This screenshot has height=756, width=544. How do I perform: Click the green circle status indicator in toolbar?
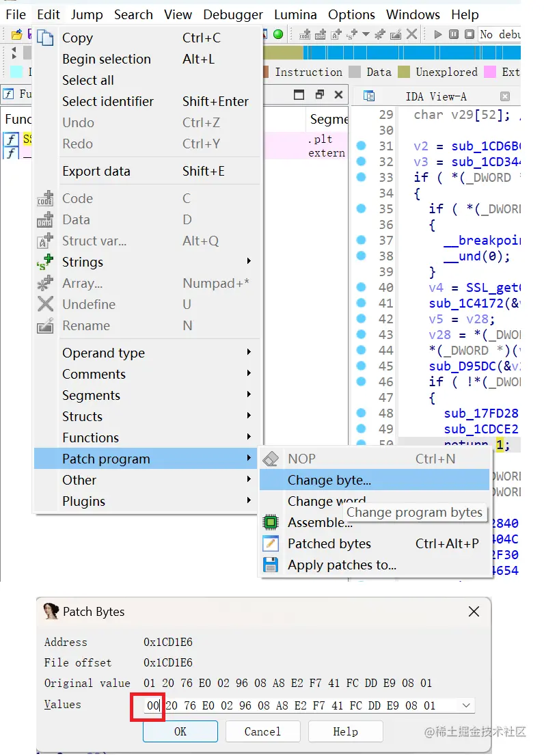pos(278,34)
